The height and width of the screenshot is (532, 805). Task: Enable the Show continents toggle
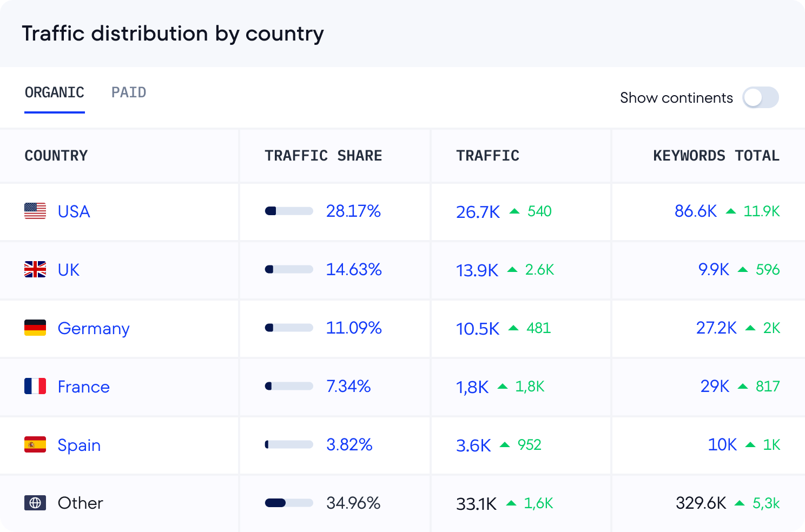(760, 98)
